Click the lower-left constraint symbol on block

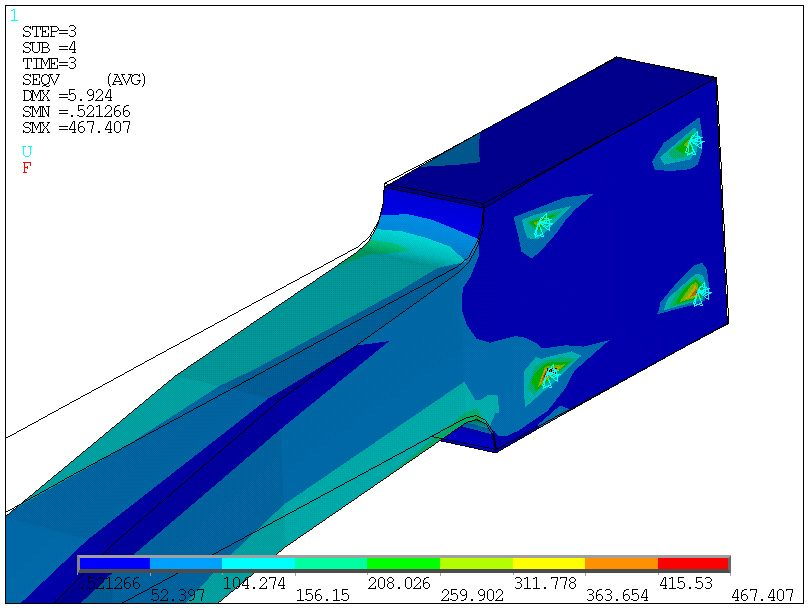(551, 376)
